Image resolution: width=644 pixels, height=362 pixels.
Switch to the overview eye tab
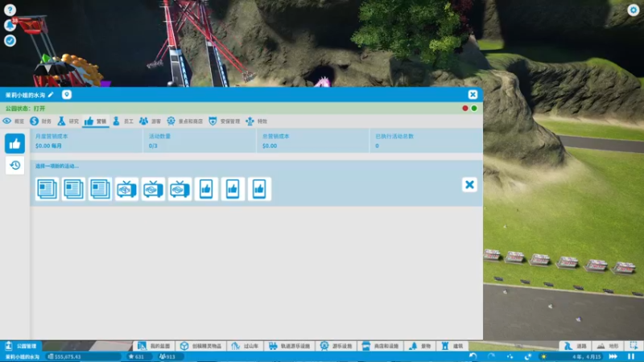[x=13, y=121]
